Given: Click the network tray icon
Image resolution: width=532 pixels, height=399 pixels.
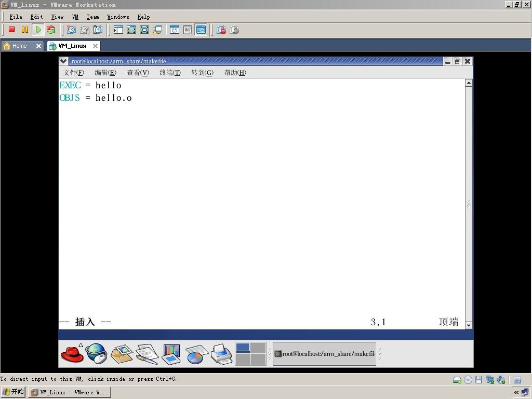Looking at the screenshot, I should (x=525, y=392).
